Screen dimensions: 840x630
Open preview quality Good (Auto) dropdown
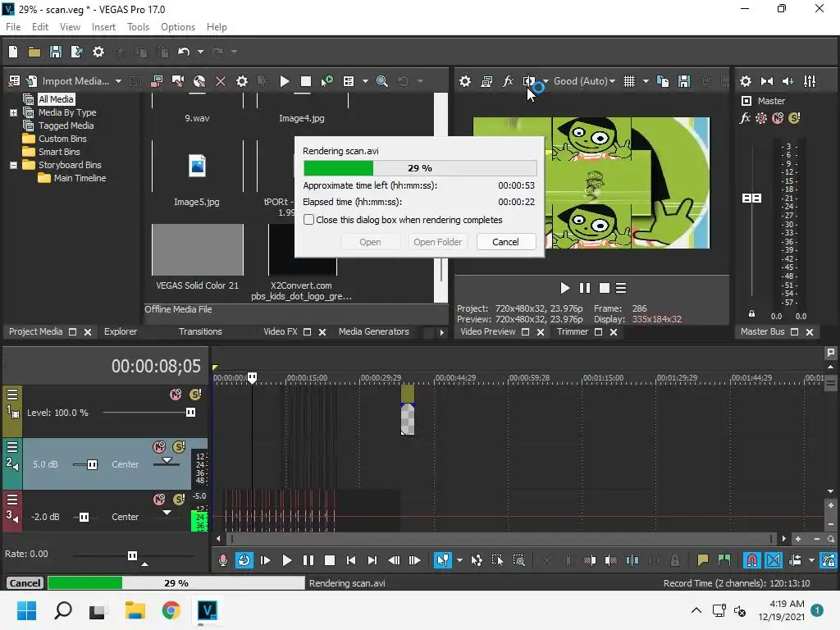584,81
